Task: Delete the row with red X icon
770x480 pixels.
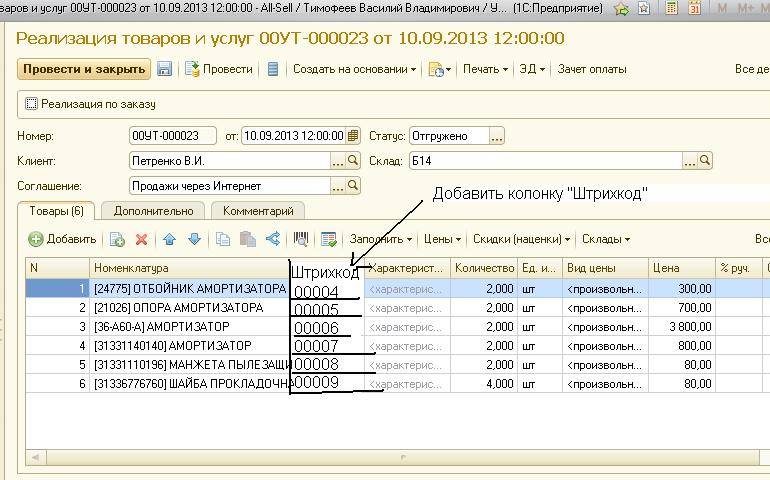Action: (141, 239)
